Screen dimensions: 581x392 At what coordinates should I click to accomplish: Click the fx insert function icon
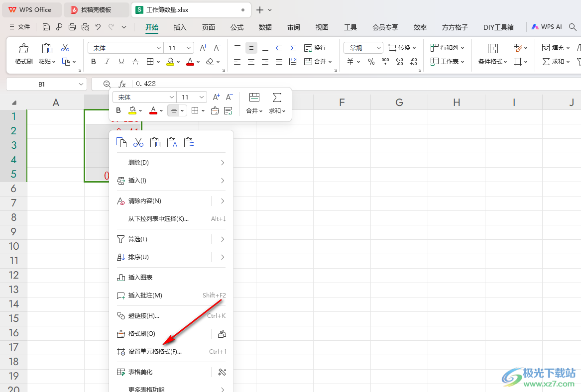pos(122,85)
